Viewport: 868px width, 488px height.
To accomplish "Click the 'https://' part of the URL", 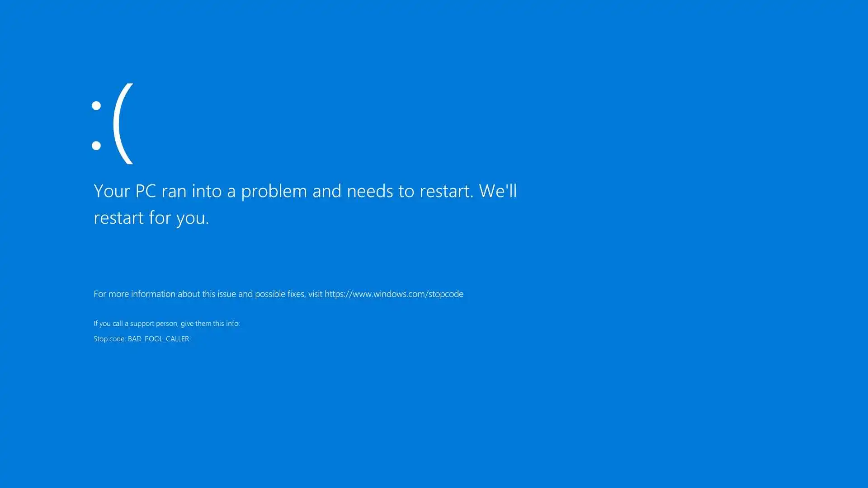I will [338, 294].
